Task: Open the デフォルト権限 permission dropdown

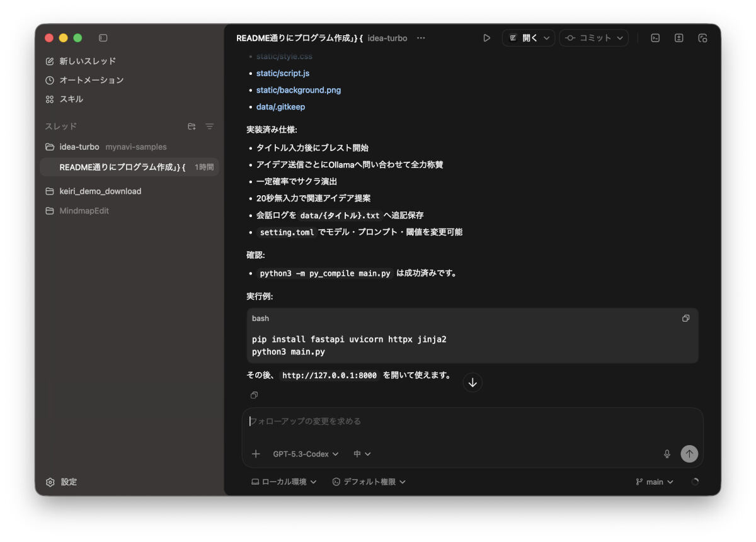Action: tap(369, 482)
